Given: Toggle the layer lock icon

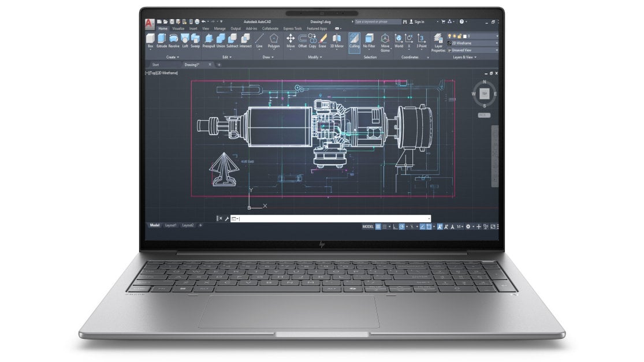Looking at the screenshot, I should (460, 36).
